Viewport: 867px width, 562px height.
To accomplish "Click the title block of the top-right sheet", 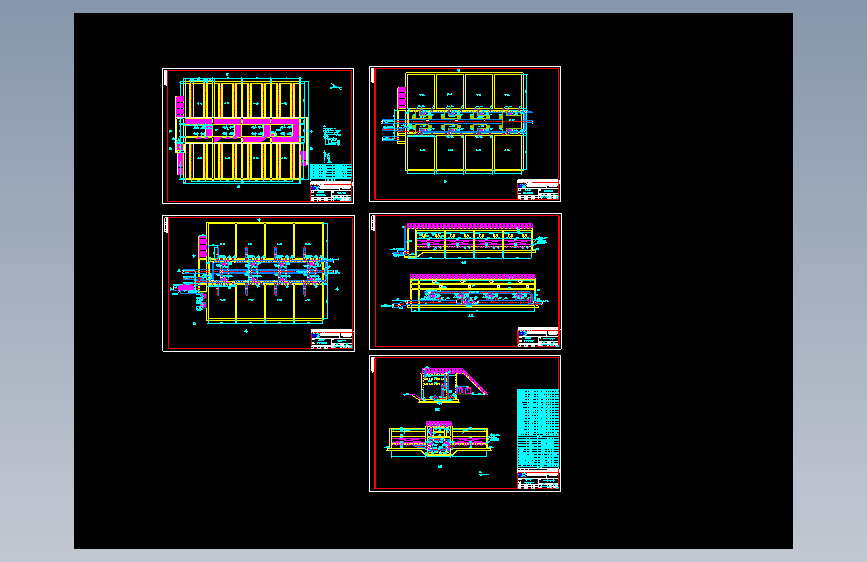I will [538, 189].
